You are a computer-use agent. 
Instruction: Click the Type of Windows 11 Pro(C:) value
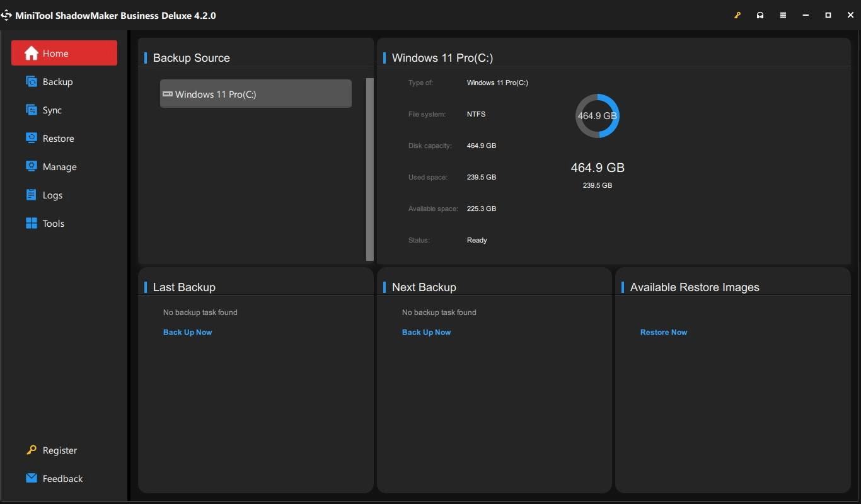pyautogui.click(x=497, y=83)
